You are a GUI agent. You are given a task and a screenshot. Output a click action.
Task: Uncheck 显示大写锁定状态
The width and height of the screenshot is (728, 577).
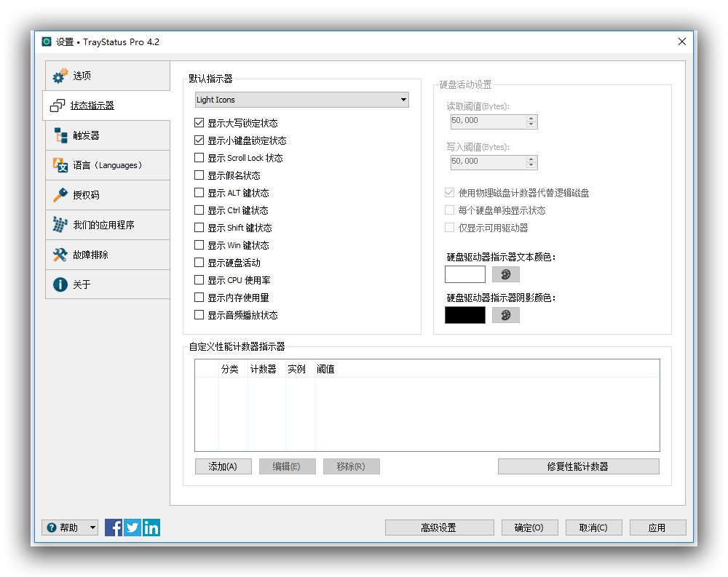[199, 122]
